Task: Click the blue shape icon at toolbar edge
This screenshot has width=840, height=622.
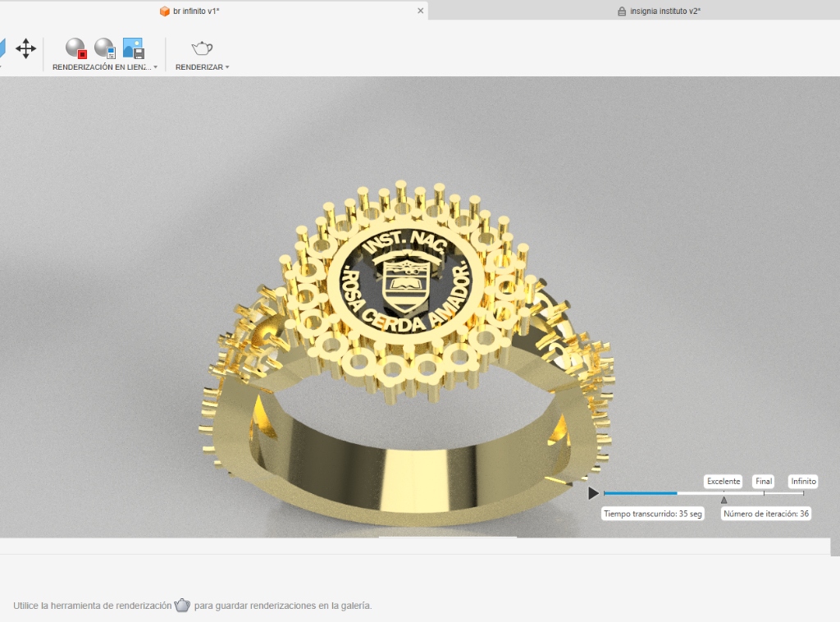Action: pyautogui.click(x=2, y=48)
